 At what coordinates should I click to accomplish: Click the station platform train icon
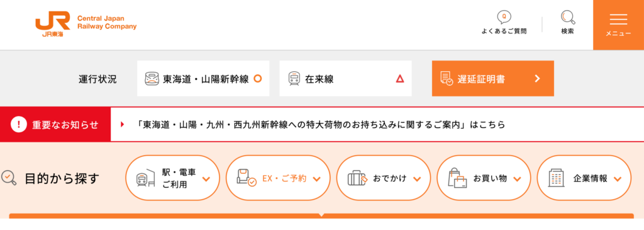[x=145, y=178]
